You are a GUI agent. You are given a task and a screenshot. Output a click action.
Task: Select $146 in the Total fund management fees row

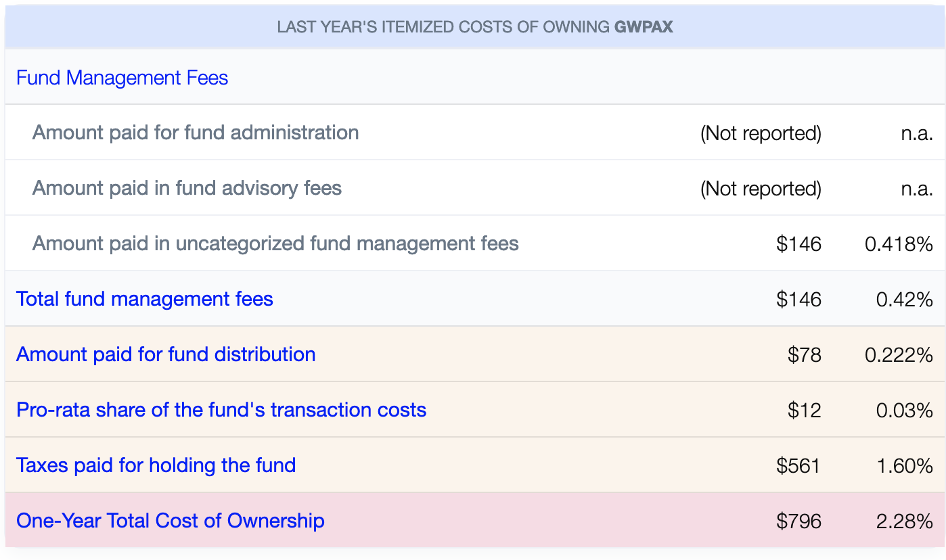[x=799, y=300]
